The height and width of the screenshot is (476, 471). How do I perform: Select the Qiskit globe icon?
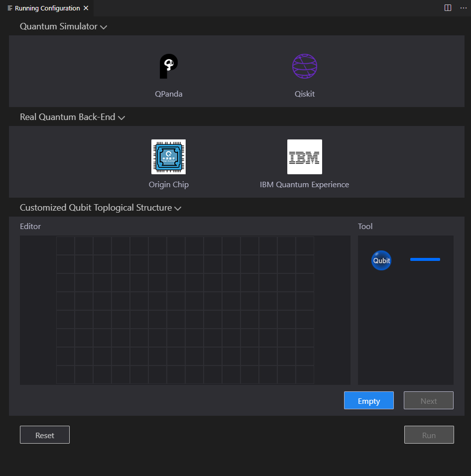pyautogui.click(x=304, y=66)
